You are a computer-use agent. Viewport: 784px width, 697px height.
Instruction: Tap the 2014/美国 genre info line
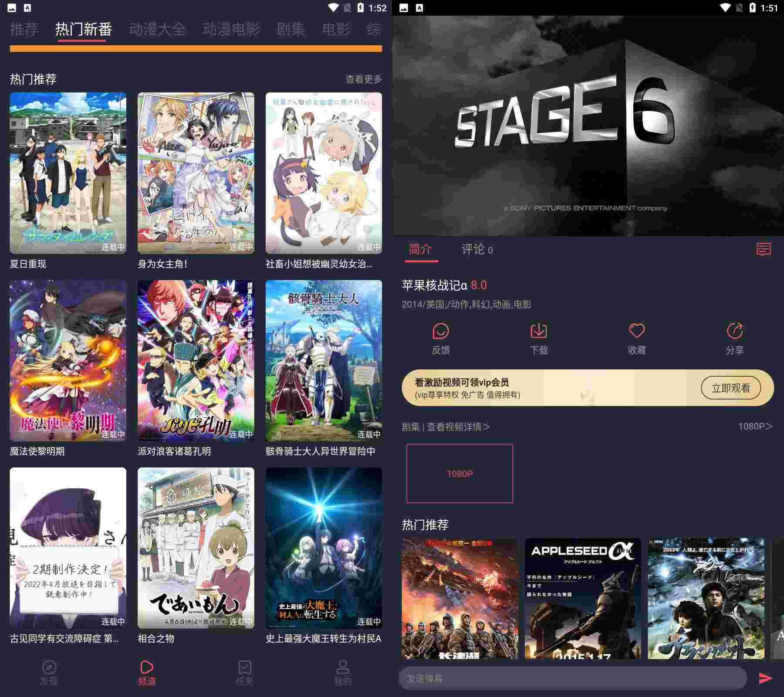pos(466,304)
